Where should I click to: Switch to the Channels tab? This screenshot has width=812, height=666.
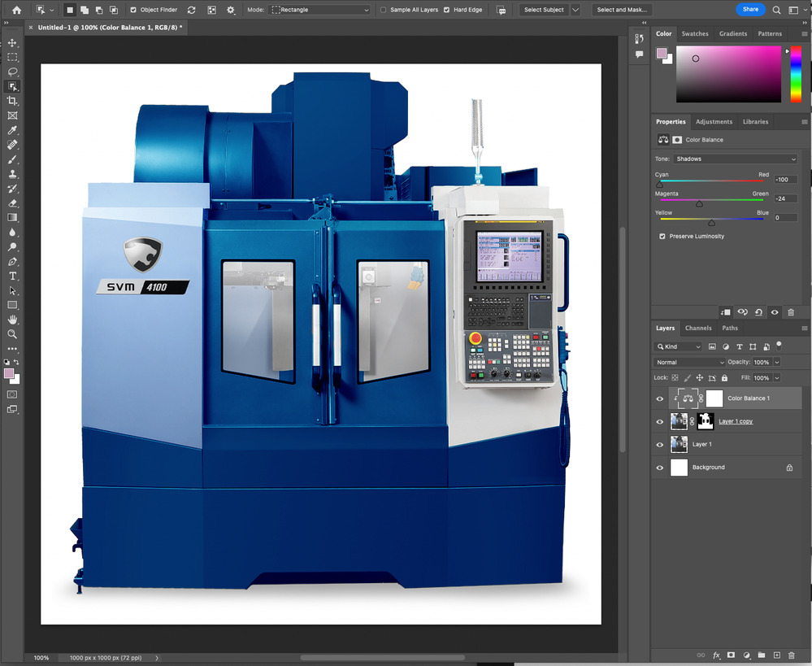pyautogui.click(x=698, y=329)
